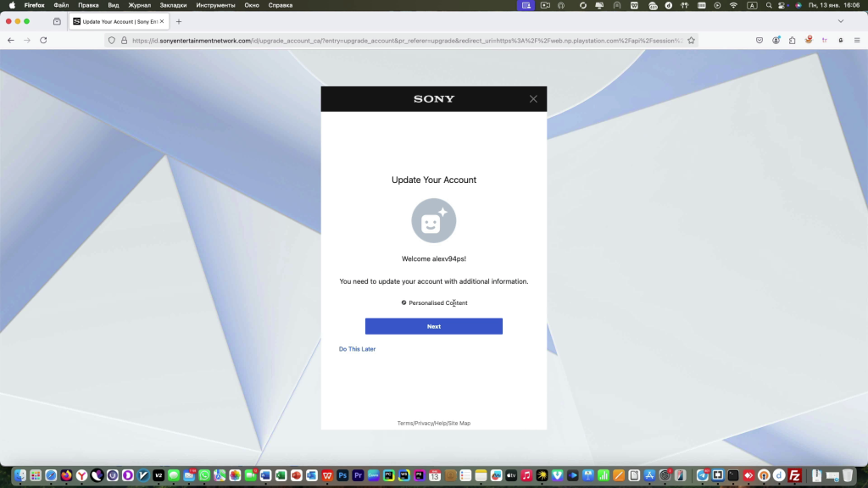
Task: Click the avatar robot face image
Action: pyautogui.click(x=434, y=220)
